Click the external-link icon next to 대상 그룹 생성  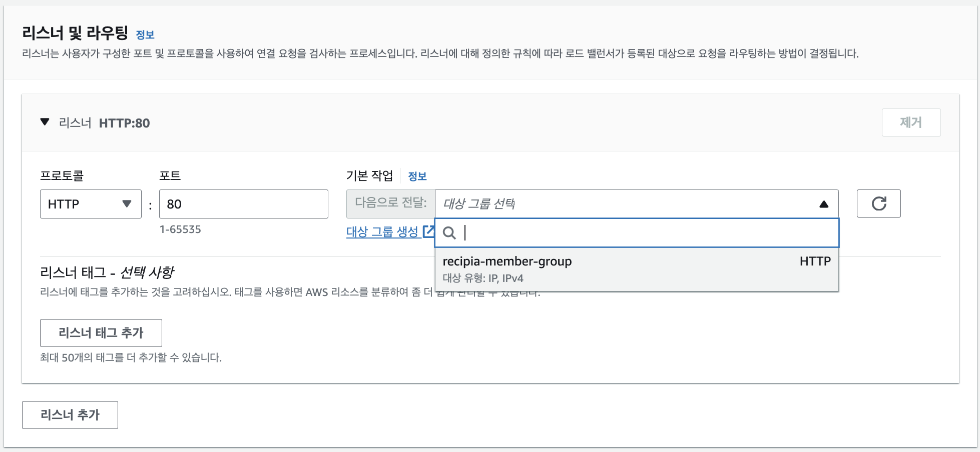pos(429,231)
